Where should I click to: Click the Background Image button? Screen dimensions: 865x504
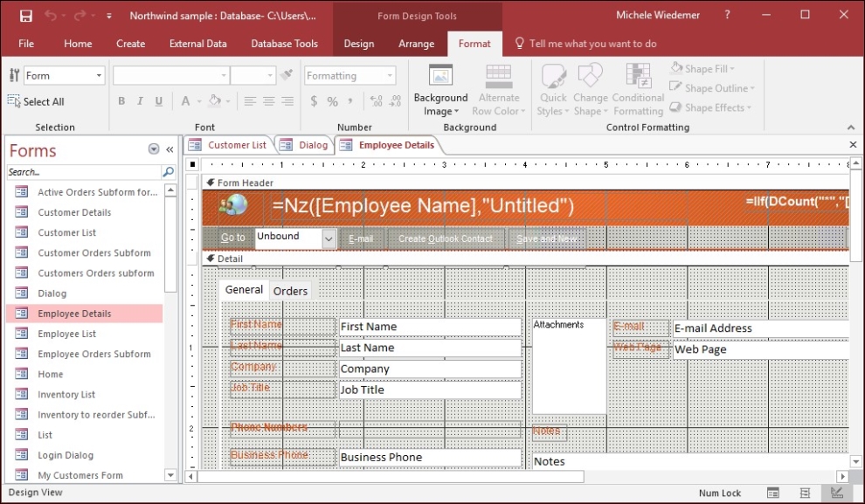[x=440, y=90]
